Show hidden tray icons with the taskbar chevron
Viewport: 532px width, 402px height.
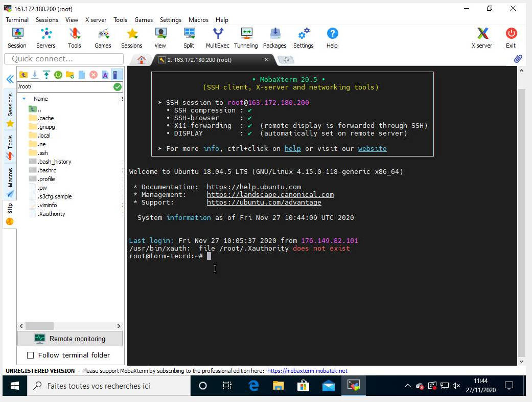pyautogui.click(x=408, y=386)
